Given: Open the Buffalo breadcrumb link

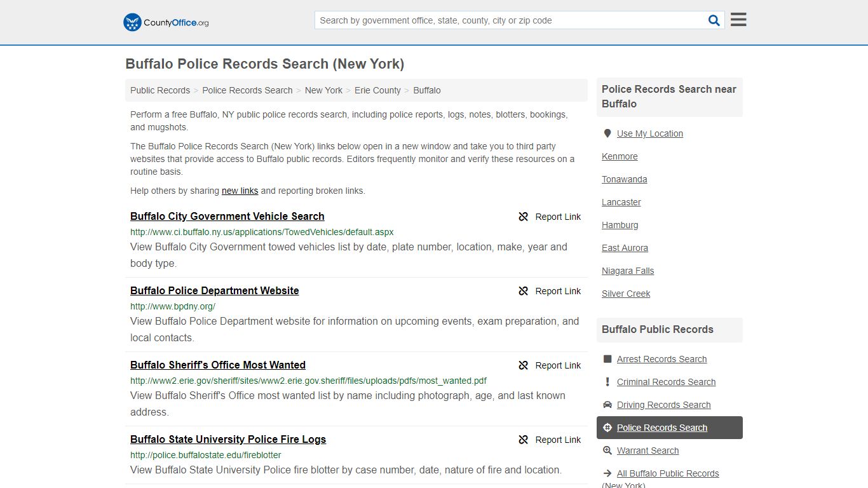Looking at the screenshot, I should pyautogui.click(x=427, y=90).
